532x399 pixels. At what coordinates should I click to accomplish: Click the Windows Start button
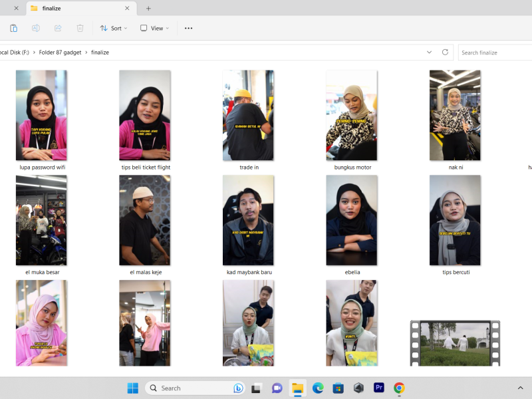click(133, 388)
